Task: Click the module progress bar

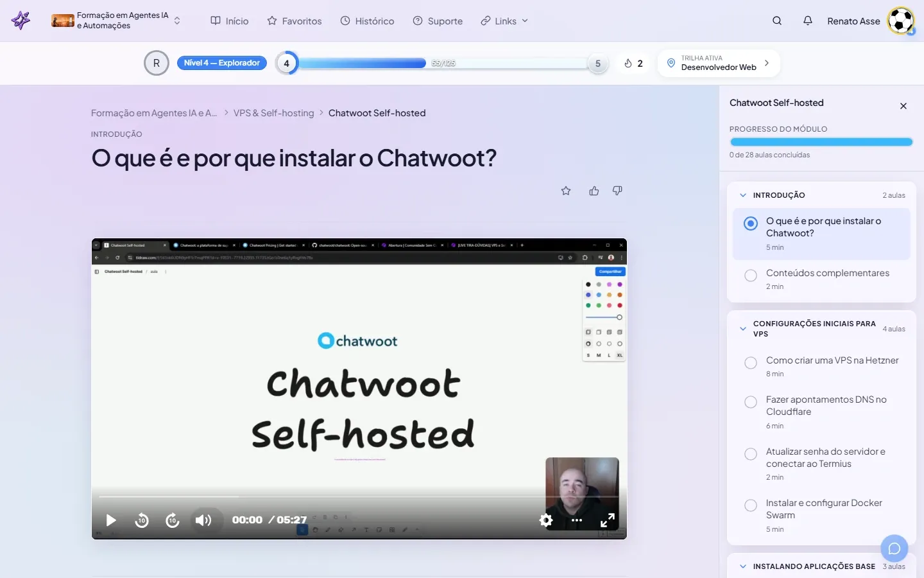Action: point(821,142)
